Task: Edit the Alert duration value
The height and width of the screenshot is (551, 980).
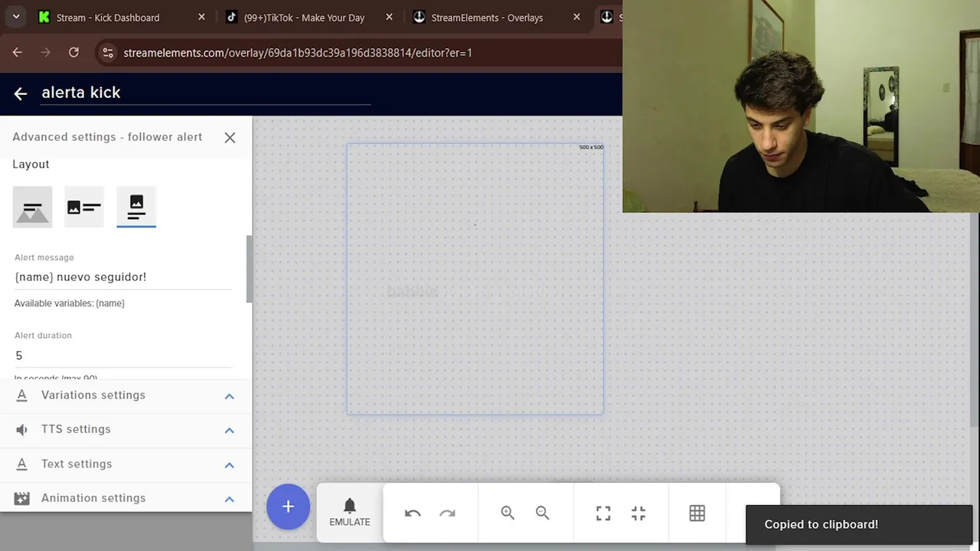Action: pos(122,356)
